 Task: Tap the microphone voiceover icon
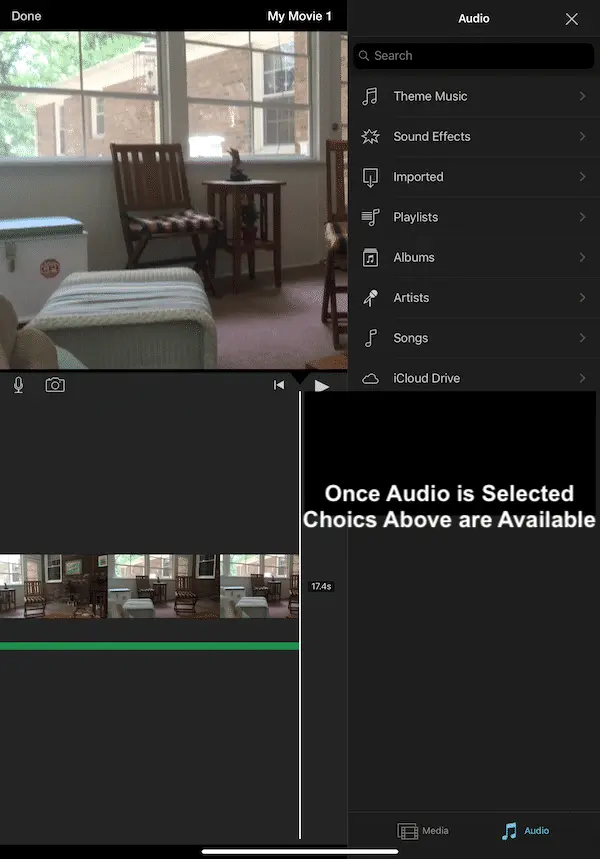pyautogui.click(x=18, y=385)
